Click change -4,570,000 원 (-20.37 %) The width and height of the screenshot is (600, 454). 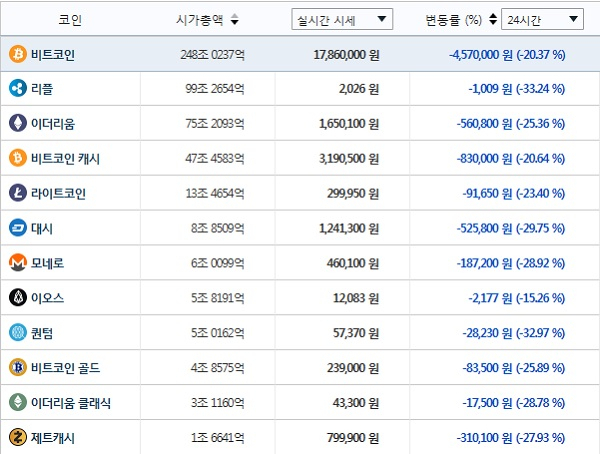tap(507, 55)
